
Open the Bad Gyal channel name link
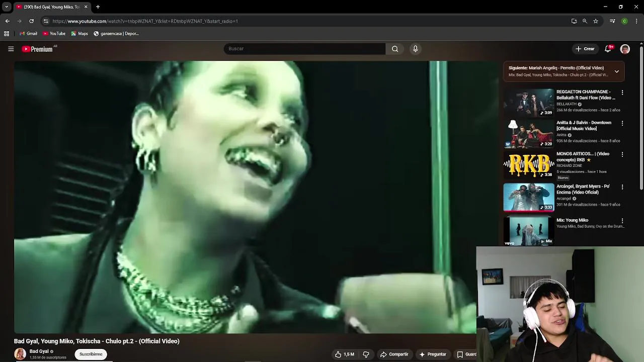point(39,351)
